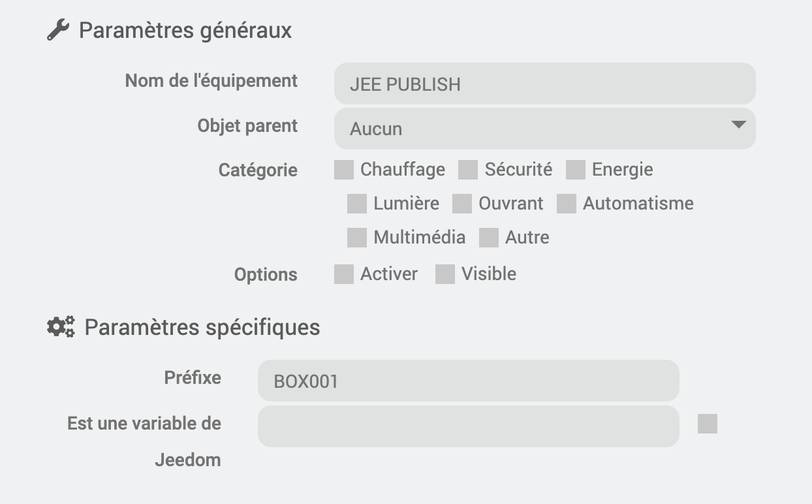
Task: Click the Paramètres généraux section heading
Action: (x=185, y=31)
